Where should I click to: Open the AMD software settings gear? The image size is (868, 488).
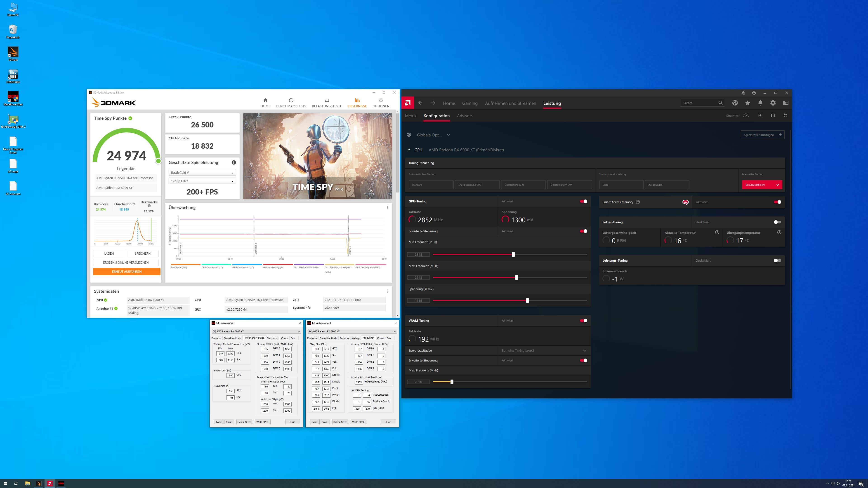point(773,103)
